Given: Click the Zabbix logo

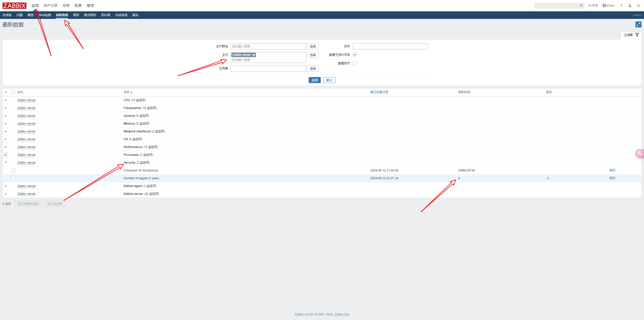Looking at the screenshot, I should coord(15,6).
